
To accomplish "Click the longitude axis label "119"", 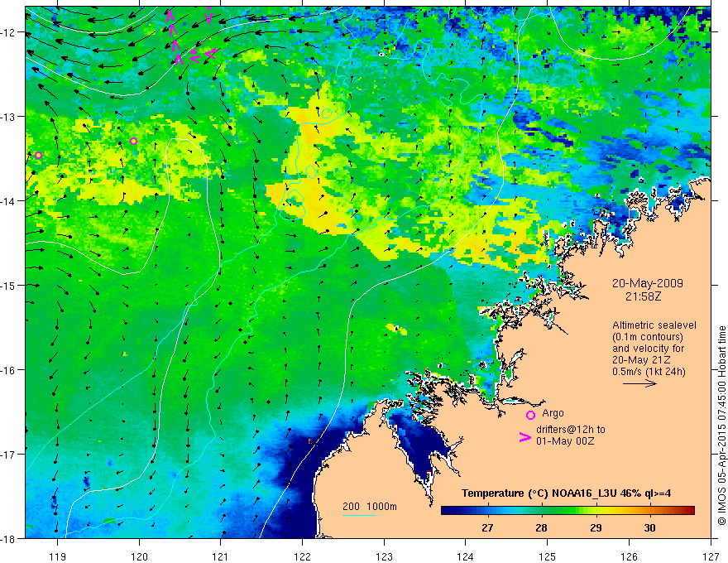I will point(57,556).
